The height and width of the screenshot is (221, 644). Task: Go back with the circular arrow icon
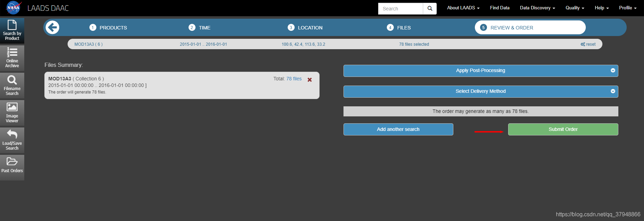52,27
